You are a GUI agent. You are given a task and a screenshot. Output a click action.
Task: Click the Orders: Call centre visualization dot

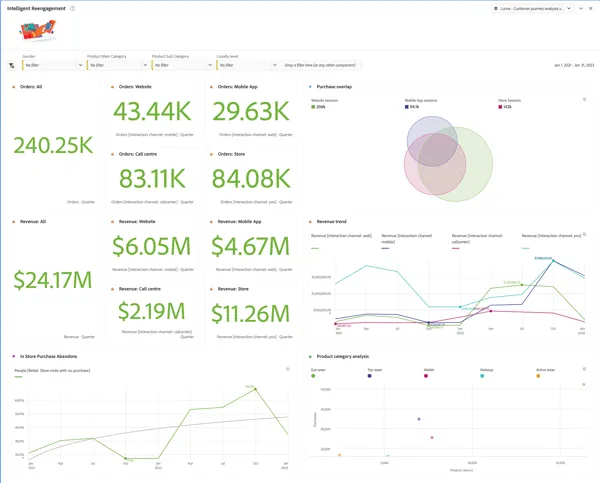point(112,154)
